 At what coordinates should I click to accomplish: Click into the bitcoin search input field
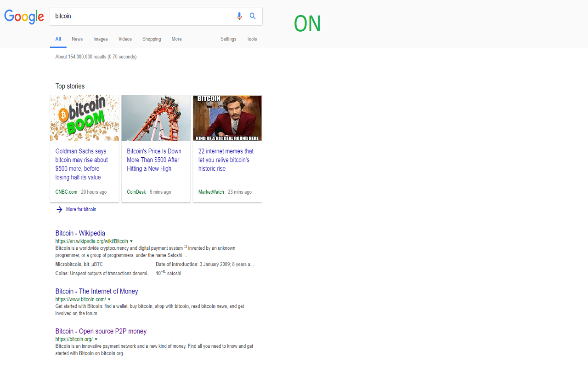pos(142,16)
